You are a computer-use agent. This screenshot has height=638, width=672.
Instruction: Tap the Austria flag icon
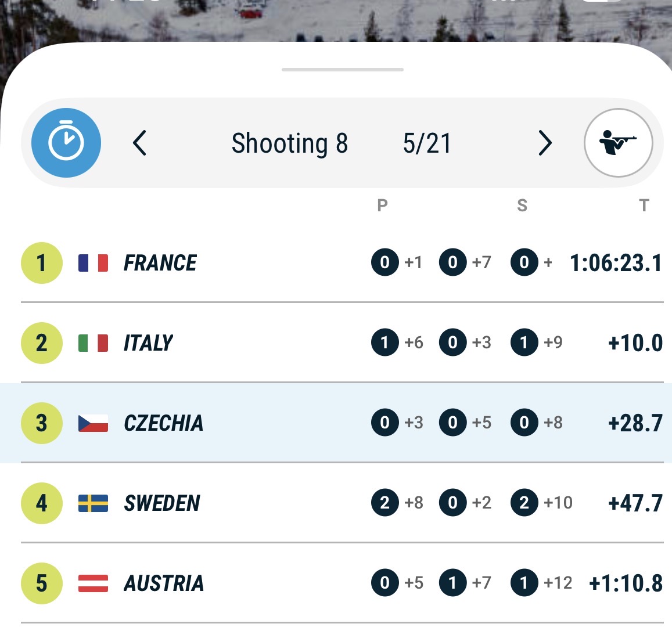(93, 583)
